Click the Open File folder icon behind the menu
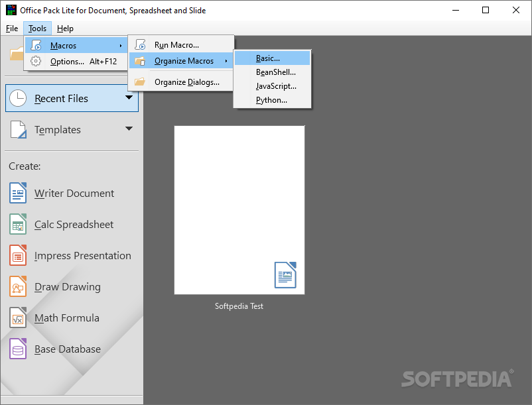The height and width of the screenshot is (405, 532). pyautogui.click(x=17, y=54)
